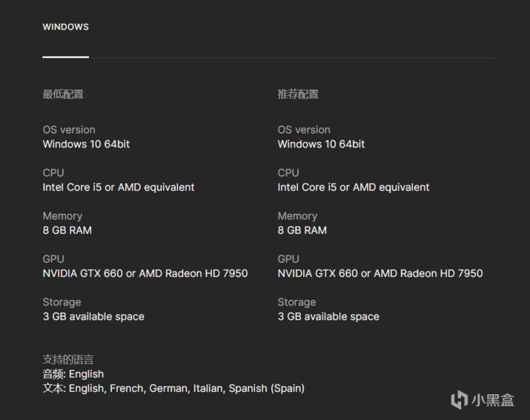This screenshot has width=530, height=420.
Task: Click the 文本 languages list line
Action: (x=173, y=388)
